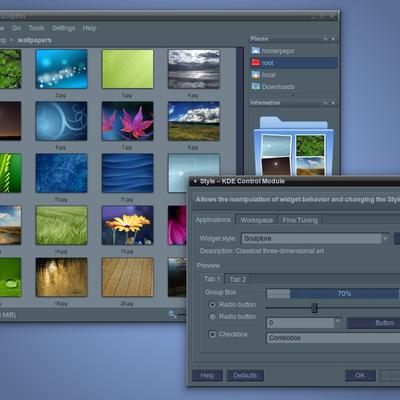Image resolution: width=400 pixels, height=400 pixels.
Task: Open the Widget style Sculpture dropdown
Action: pos(315,238)
